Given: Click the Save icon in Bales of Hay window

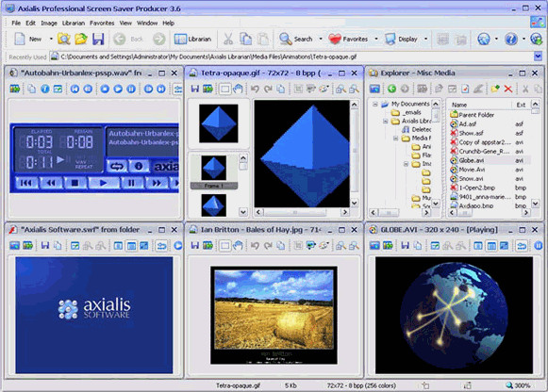Looking at the screenshot, I should (x=194, y=246).
